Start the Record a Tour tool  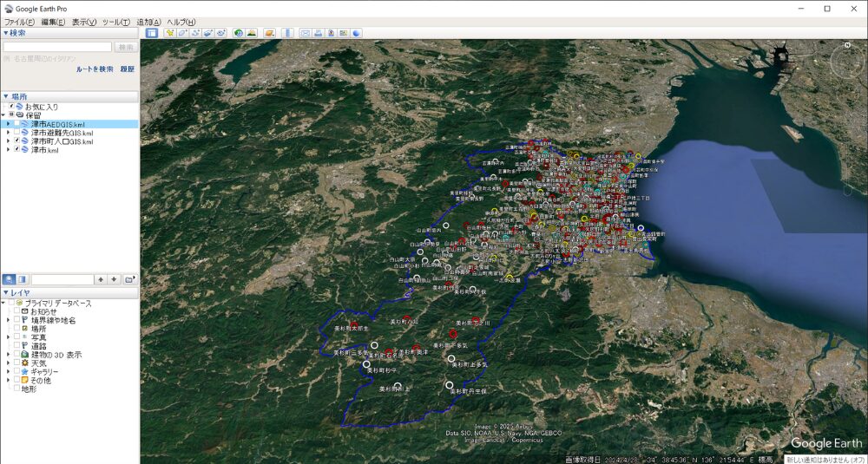click(x=220, y=33)
